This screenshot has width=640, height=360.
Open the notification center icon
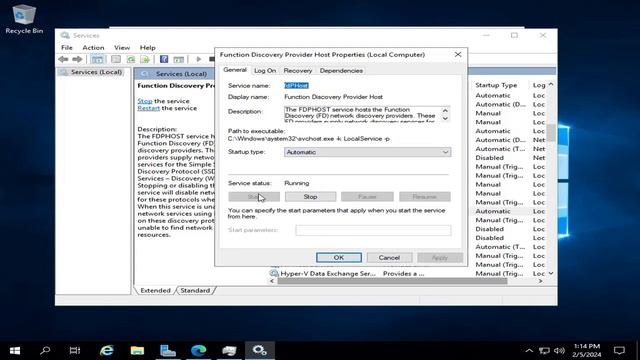[619, 351]
